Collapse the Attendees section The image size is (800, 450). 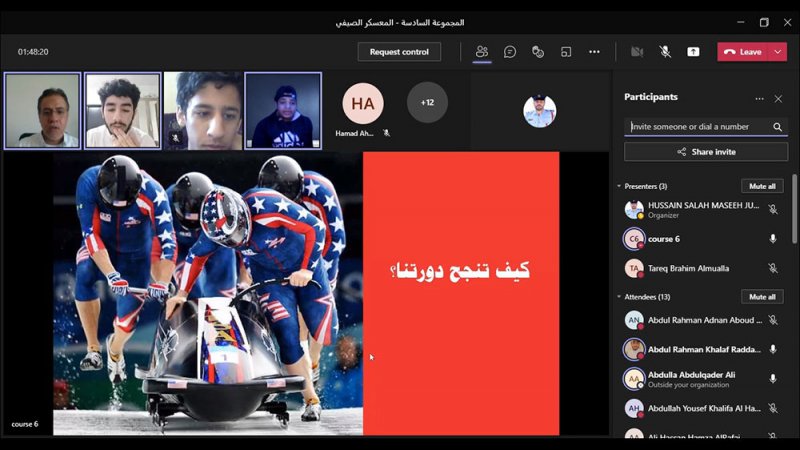click(619, 296)
